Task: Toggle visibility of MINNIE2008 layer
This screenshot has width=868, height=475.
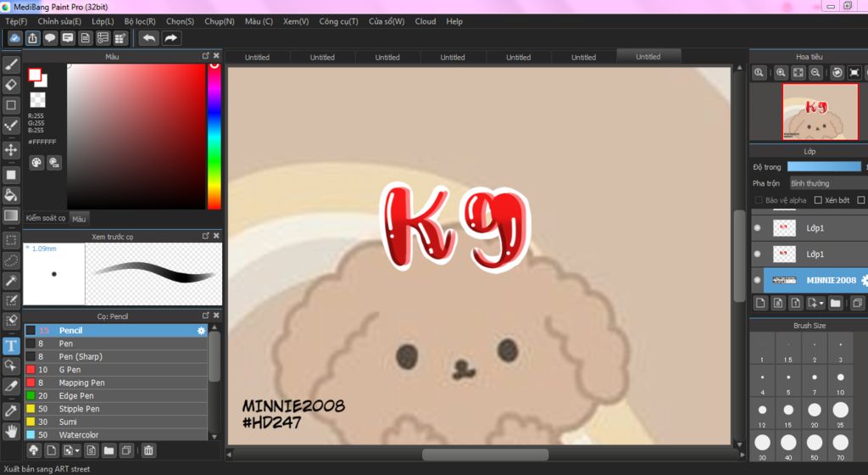Action: (x=757, y=280)
